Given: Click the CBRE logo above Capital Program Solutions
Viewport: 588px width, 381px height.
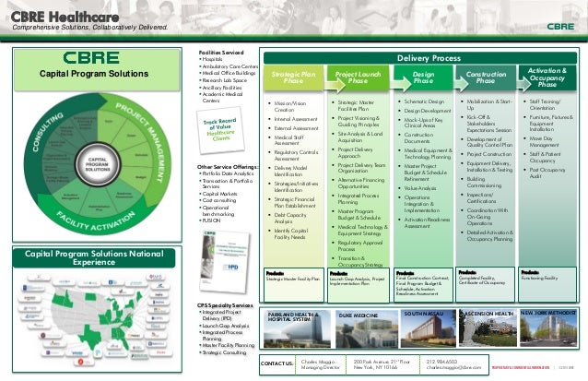Looking at the screenshot, I should (x=91, y=58).
